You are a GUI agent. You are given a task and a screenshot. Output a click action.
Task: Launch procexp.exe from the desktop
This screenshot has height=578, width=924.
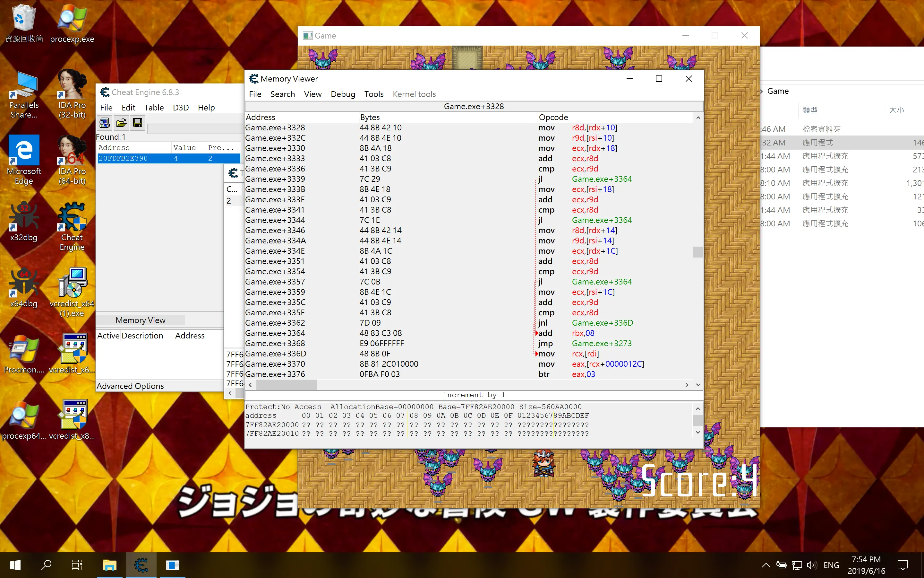pos(72,23)
